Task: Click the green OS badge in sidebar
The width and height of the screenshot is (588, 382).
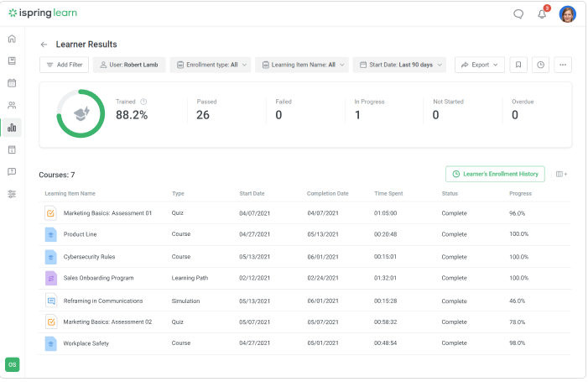Action: (13, 364)
